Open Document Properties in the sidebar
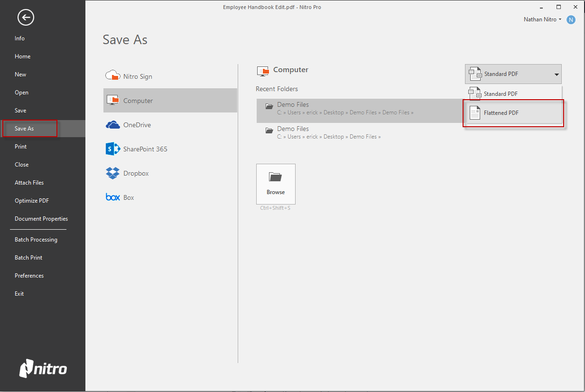Screen dimensions: 585x392 (41, 219)
